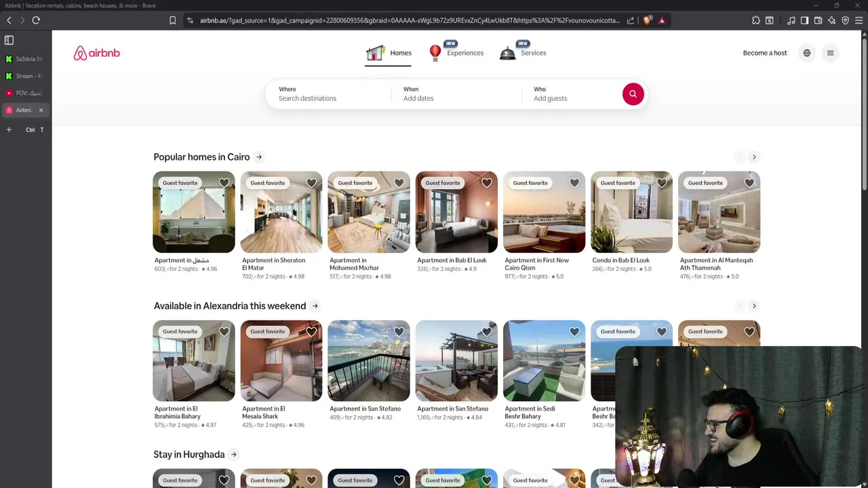This screenshot has width=868, height=488.
Task: Switch to Sa3dola Stream Kick tab
Action: click(x=25, y=59)
